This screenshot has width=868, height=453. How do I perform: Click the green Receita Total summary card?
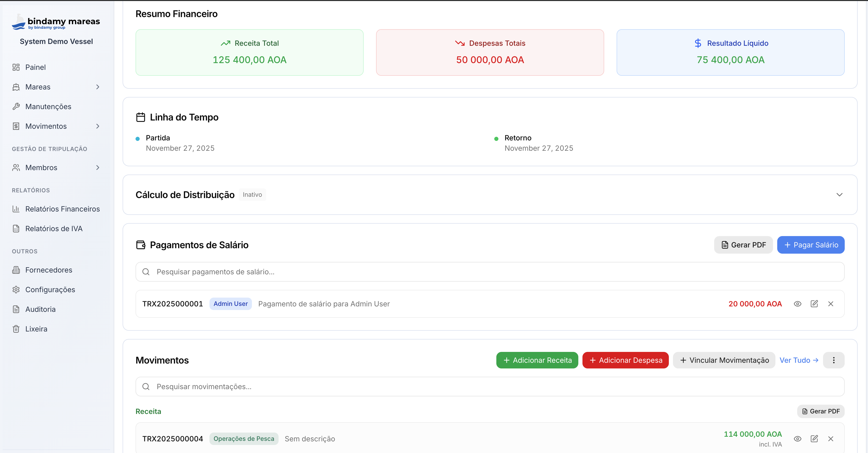coord(249,52)
